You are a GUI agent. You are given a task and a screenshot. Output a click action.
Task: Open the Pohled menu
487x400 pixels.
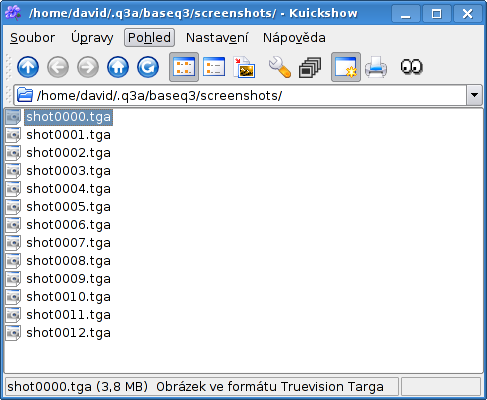click(x=149, y=38)
